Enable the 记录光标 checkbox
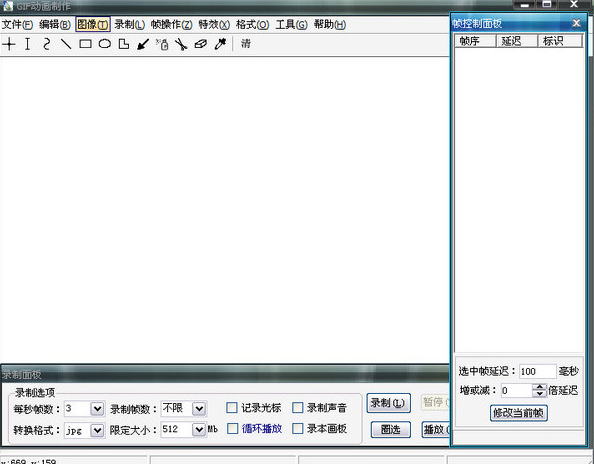Image resolution: width=594 pixels, height=464 pixels. click(231, 408)
